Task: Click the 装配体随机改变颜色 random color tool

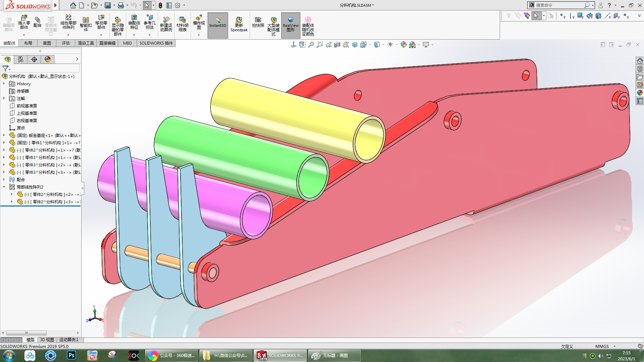Action: click(x=308, y=26)
